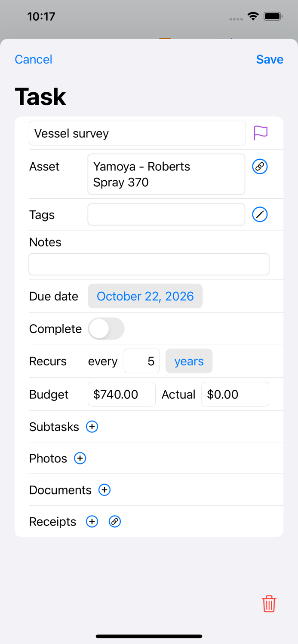The image size is (298, 644).
Task: Add a receipt with the plus icon
Action: [x=92, y=522]
